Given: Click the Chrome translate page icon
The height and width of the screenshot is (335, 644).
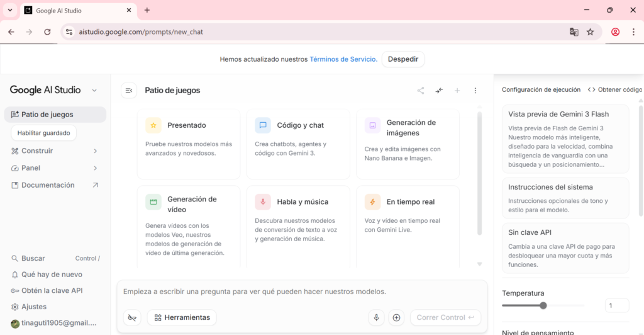Looking at the screenshot, I should tap(574, 32).
